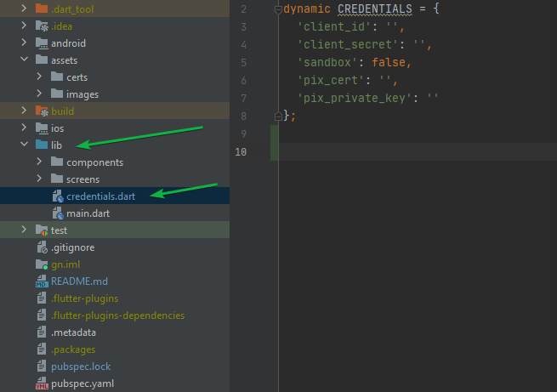Viewport: 557px width, 392px height.
Task: Expand the android folder
Action: pyautogui.click(x=24, y=43)
